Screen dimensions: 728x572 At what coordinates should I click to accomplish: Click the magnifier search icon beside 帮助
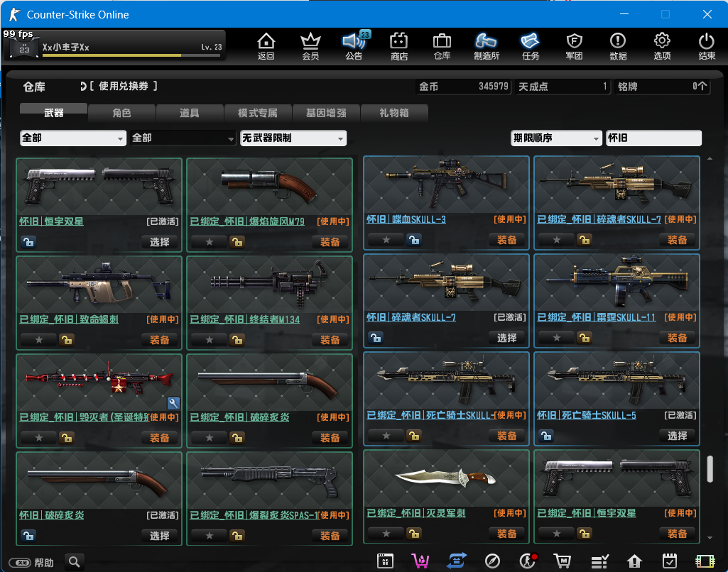75,562
